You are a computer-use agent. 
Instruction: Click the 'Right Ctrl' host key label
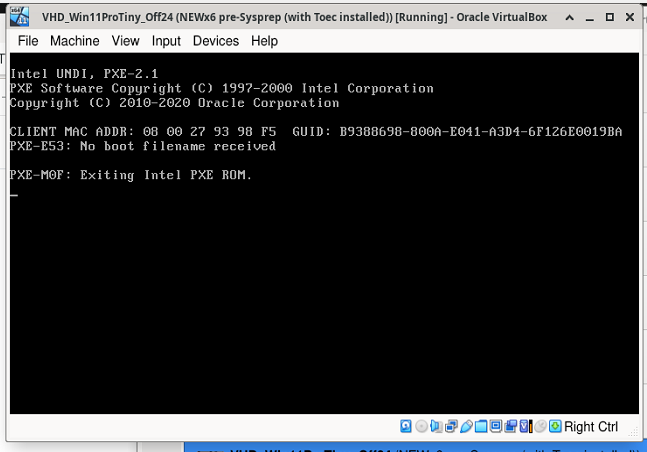point(591,426)
